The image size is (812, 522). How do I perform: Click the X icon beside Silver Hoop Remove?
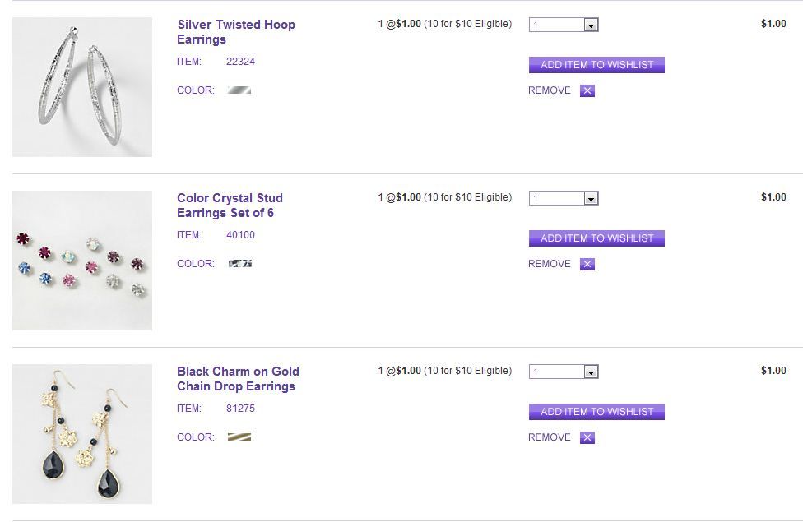[x=587, y=91]
